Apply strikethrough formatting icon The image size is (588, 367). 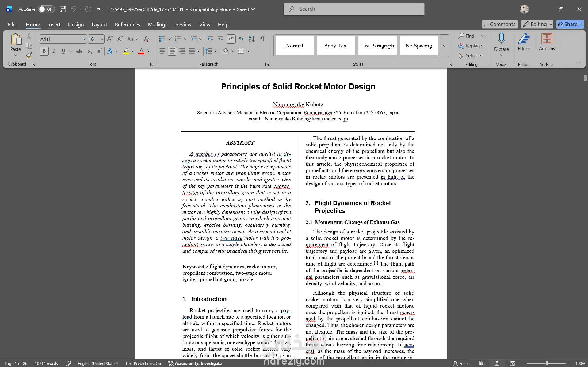pyautogui.click(x=79, y=51)
